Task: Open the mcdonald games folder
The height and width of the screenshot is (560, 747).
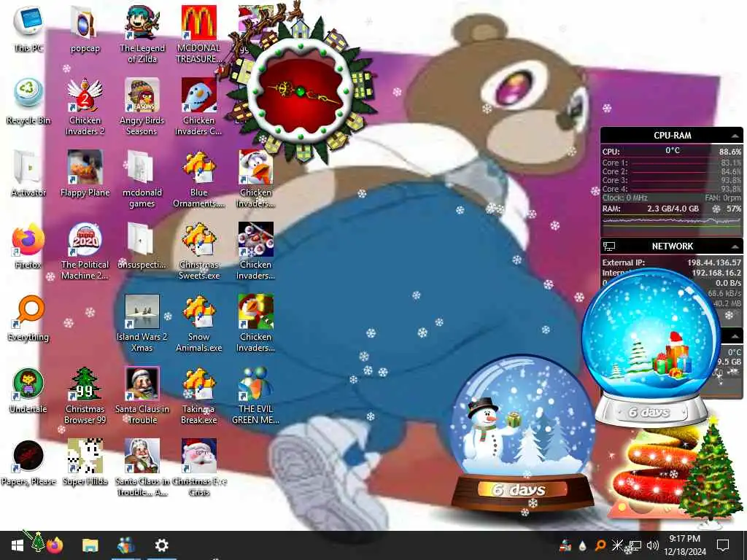Action: 142,179
